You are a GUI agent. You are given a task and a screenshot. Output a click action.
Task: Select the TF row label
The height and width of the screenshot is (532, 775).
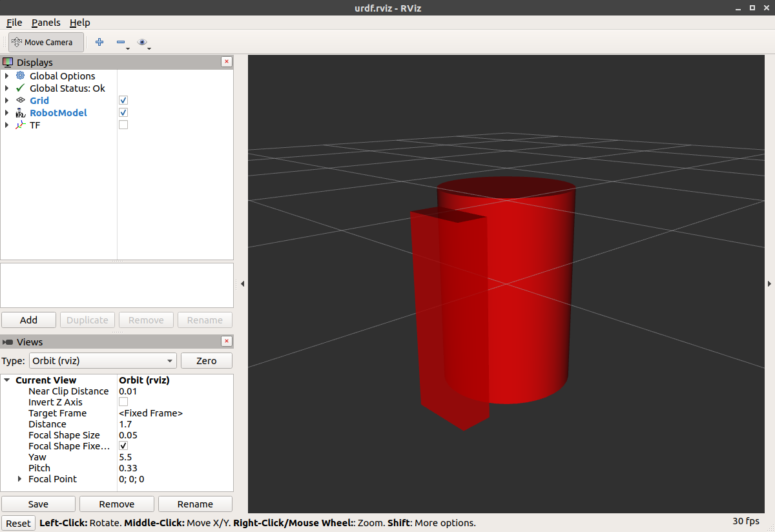(x=35, y=125)
